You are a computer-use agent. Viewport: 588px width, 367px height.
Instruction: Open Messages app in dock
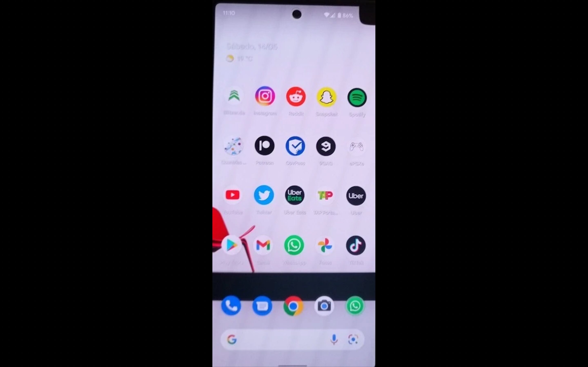click(x=262, y=305)
